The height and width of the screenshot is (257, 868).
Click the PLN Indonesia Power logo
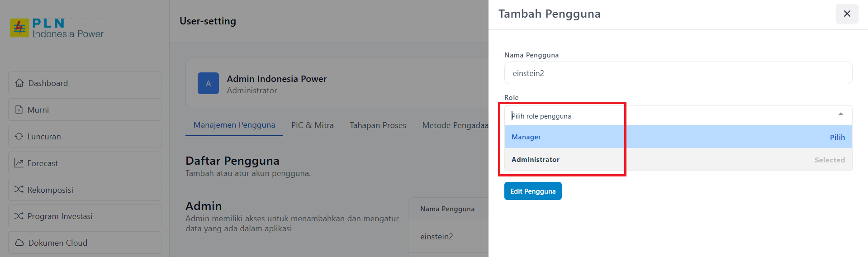(x=57, y=28)
